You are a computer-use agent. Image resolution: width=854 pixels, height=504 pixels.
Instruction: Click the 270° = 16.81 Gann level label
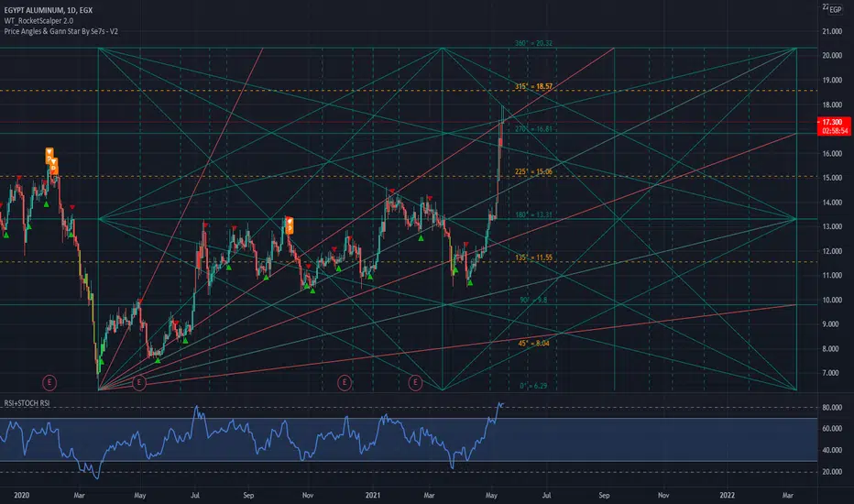coord(533,129)
